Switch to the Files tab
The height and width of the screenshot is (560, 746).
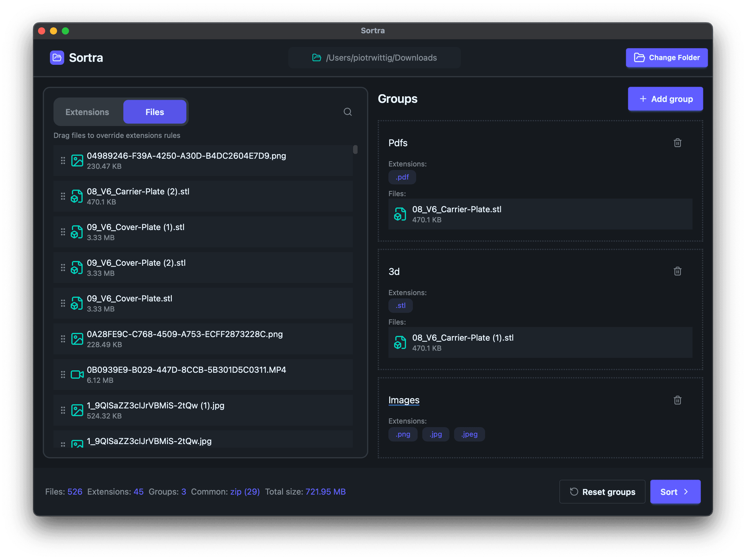(155, 112)
